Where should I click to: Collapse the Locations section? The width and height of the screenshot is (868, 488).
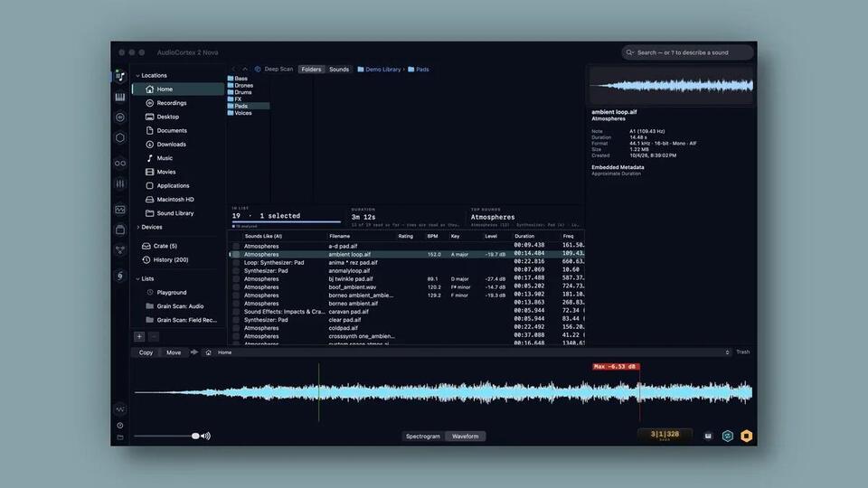pos(137,75)
